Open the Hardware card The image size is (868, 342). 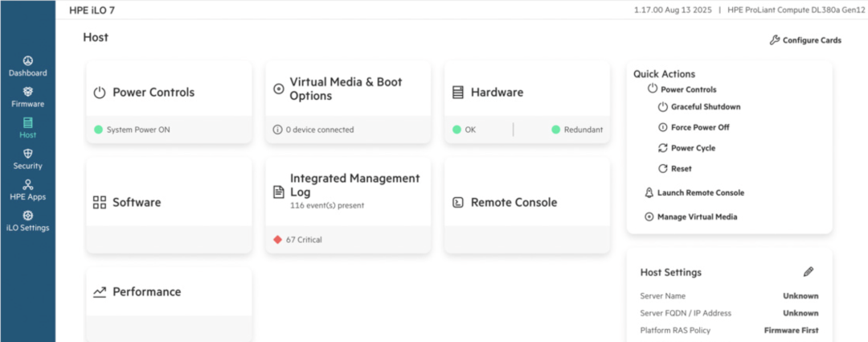pyautogui.click(x=527, y=102)
